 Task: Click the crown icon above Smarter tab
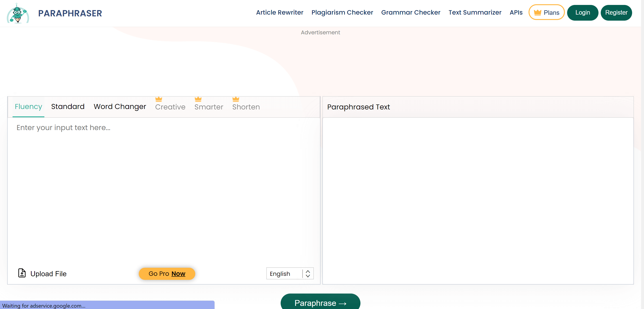click(x=198, y=99)
